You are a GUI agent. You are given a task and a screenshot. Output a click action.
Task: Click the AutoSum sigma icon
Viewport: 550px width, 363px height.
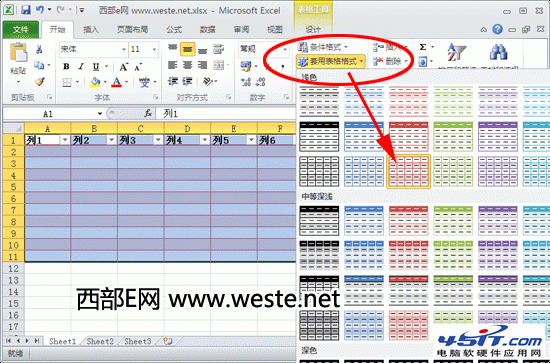[423, 47]
